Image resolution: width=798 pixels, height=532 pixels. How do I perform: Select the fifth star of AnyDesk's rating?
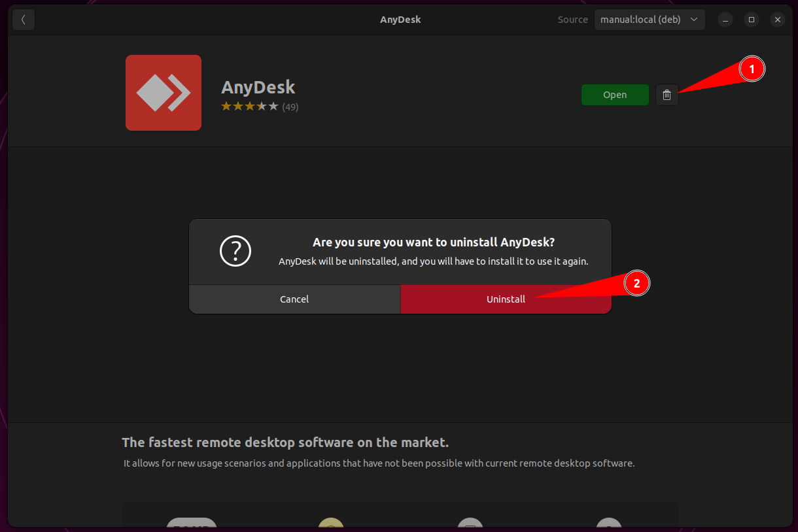[x=272, y=105]
